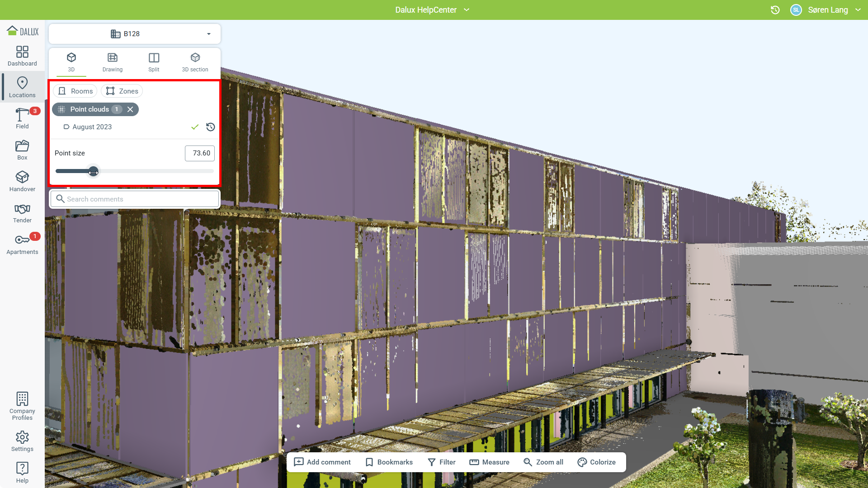Expand the Dalux HelpCenter project dropdown

467,10
